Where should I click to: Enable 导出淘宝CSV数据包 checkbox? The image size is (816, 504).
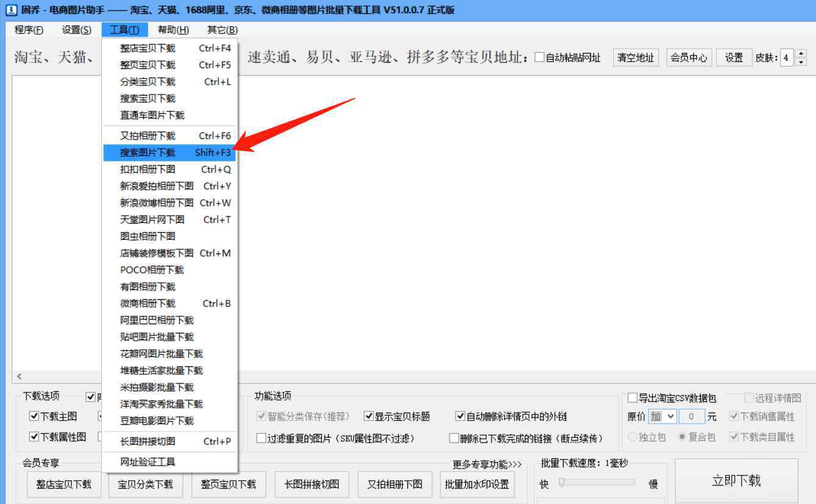coord(632,399)
